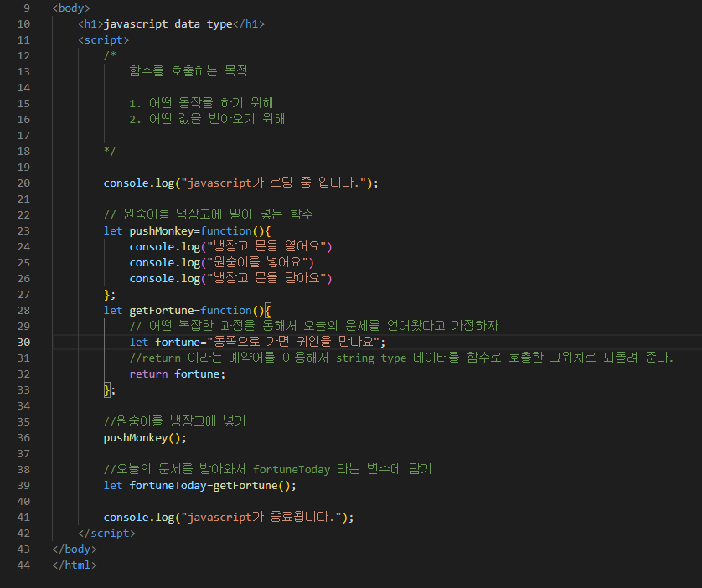
Task: Click the closing brace }; on line 27
Action: point(110,295)
